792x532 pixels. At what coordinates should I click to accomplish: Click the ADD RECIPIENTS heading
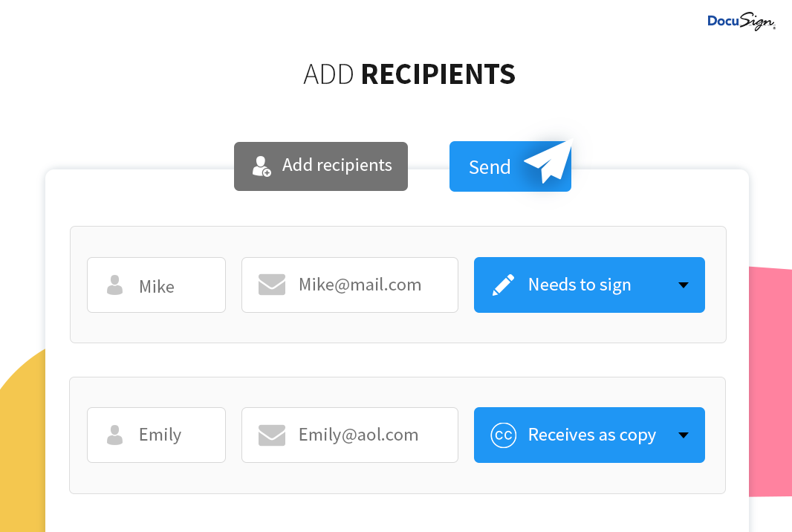409,74
